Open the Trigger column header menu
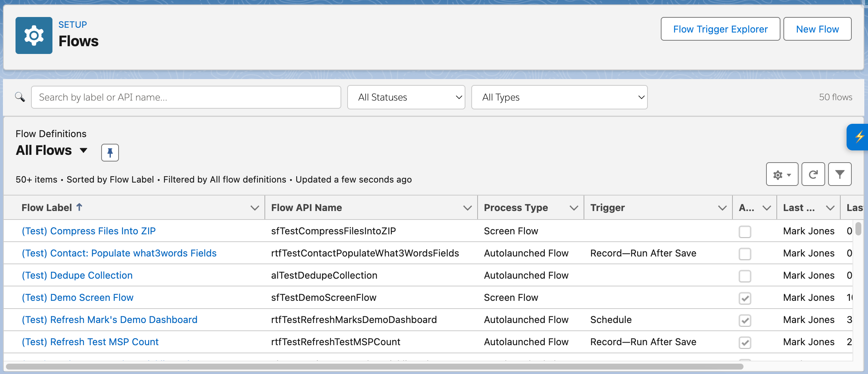This screenshot has width=868, height=374. (722, 207)
